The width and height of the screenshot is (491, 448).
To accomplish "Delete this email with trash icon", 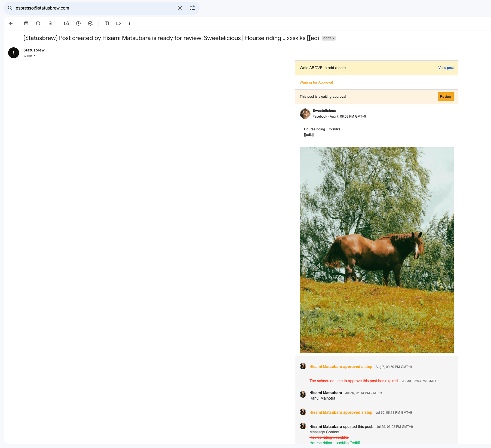I will coord(50,23).
